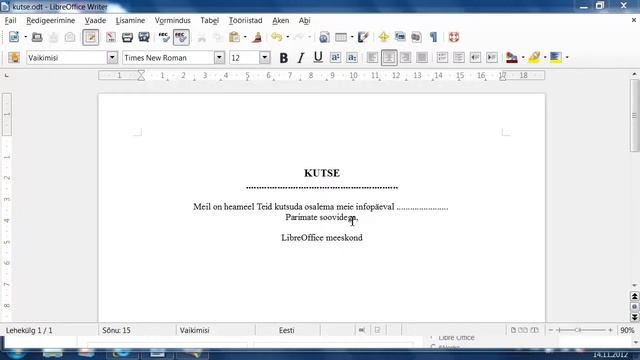Open the Gallery icon
640x360 pixels.
click(400, 37)
